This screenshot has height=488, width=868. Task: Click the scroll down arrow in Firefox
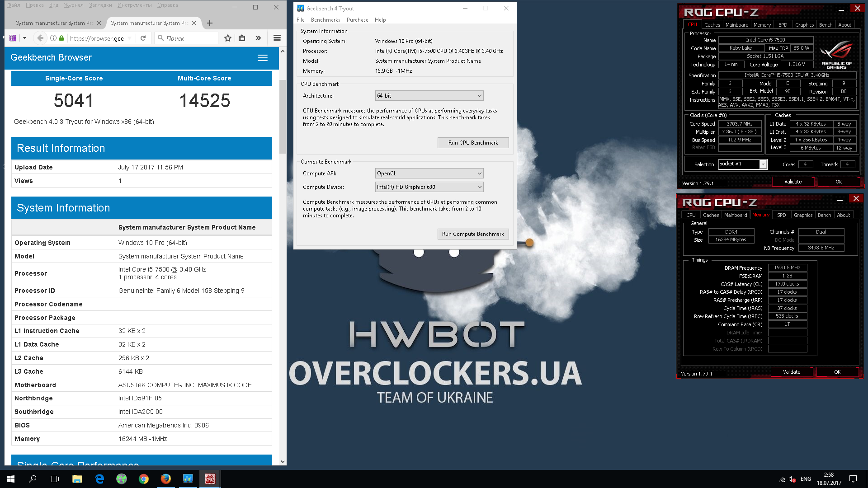(283, 461)
